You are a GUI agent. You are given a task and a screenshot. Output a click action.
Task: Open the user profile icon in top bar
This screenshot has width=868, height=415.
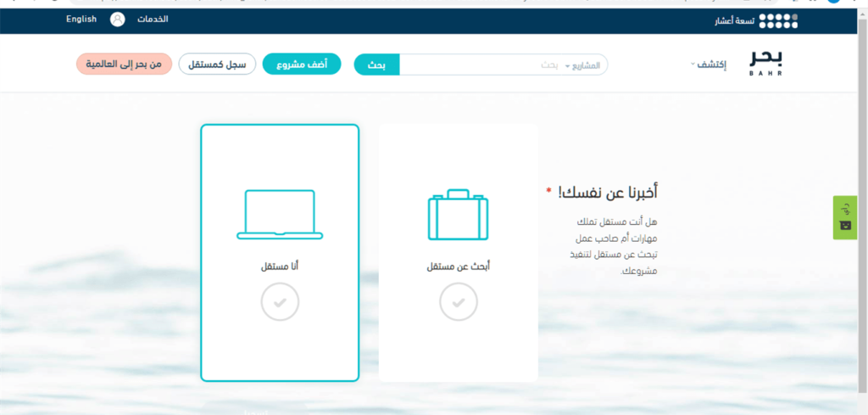point(117,20)
